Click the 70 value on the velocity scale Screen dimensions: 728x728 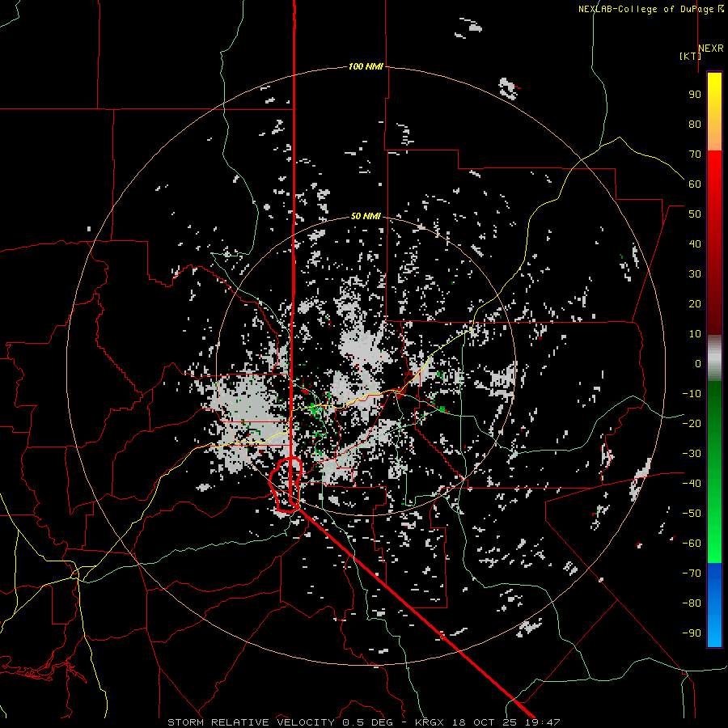(695, 154)
